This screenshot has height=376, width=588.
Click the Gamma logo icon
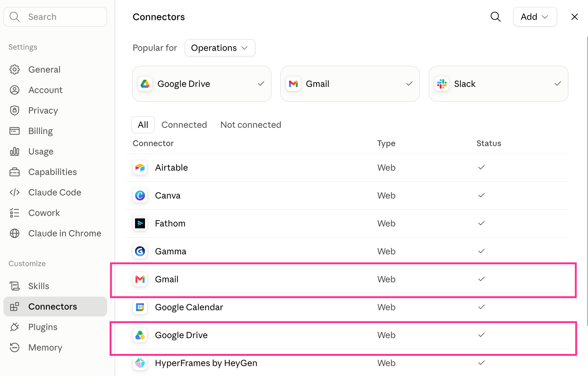tap(140, 251)
